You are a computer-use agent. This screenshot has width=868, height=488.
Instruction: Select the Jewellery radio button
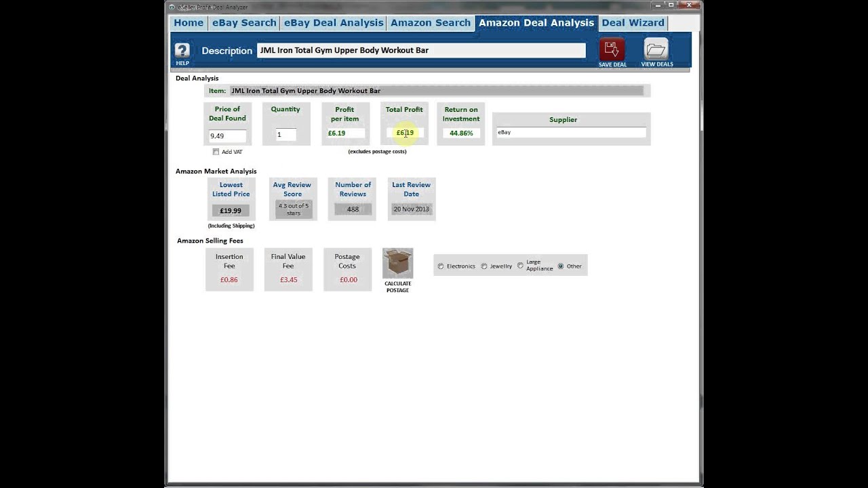point(484,266)
